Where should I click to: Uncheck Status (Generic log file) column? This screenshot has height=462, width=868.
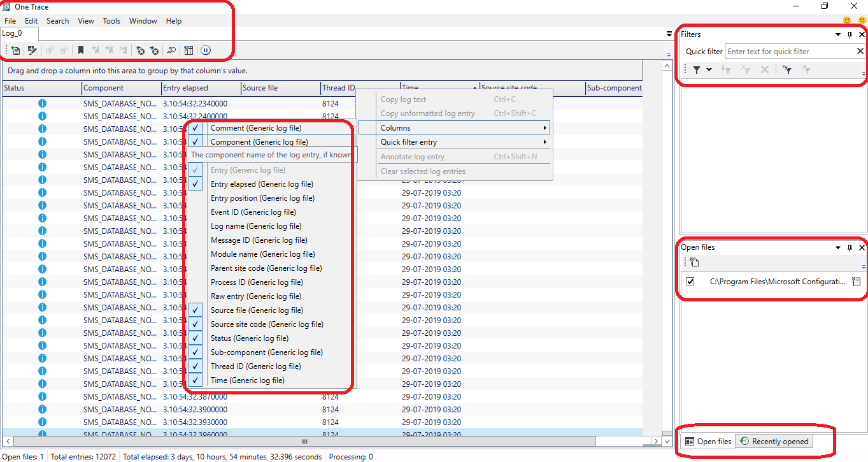[x=196, y=338]
